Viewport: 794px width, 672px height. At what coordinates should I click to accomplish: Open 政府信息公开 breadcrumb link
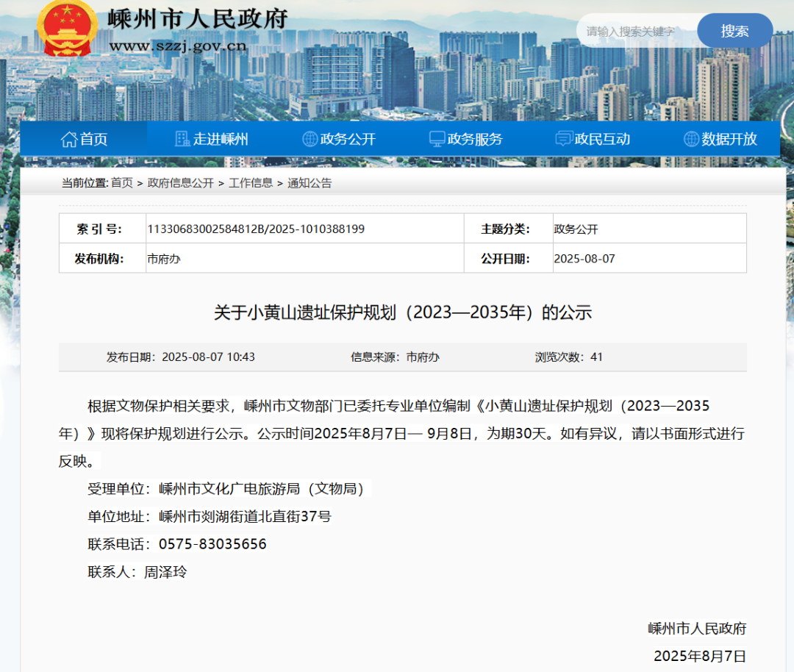pyautogui.click(x=181, y=183)
